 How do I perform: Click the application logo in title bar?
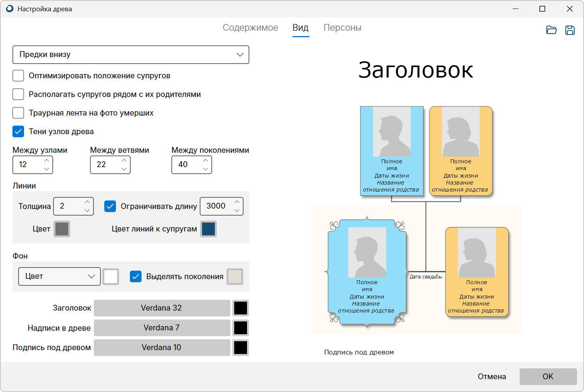click(x=9, y=9)
